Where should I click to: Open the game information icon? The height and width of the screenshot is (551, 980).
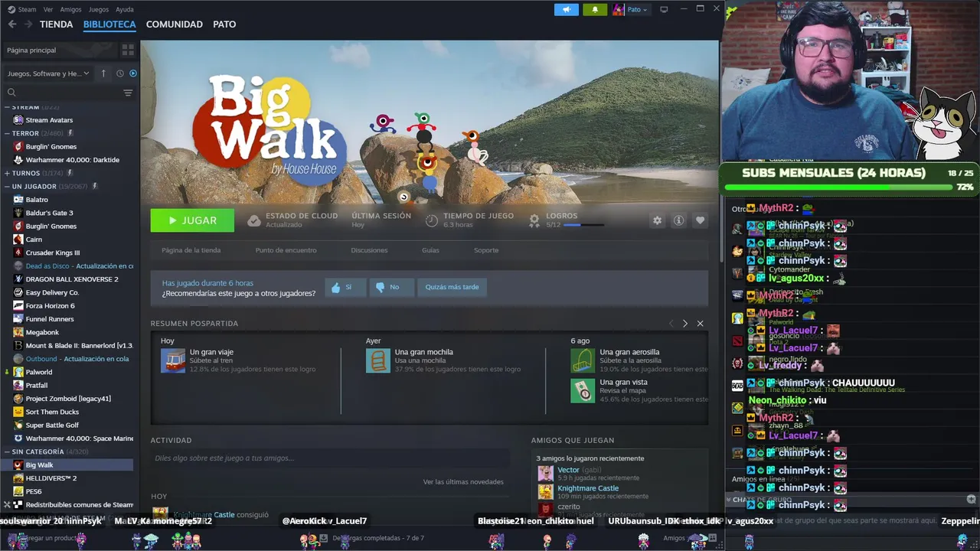click(678, 220)
